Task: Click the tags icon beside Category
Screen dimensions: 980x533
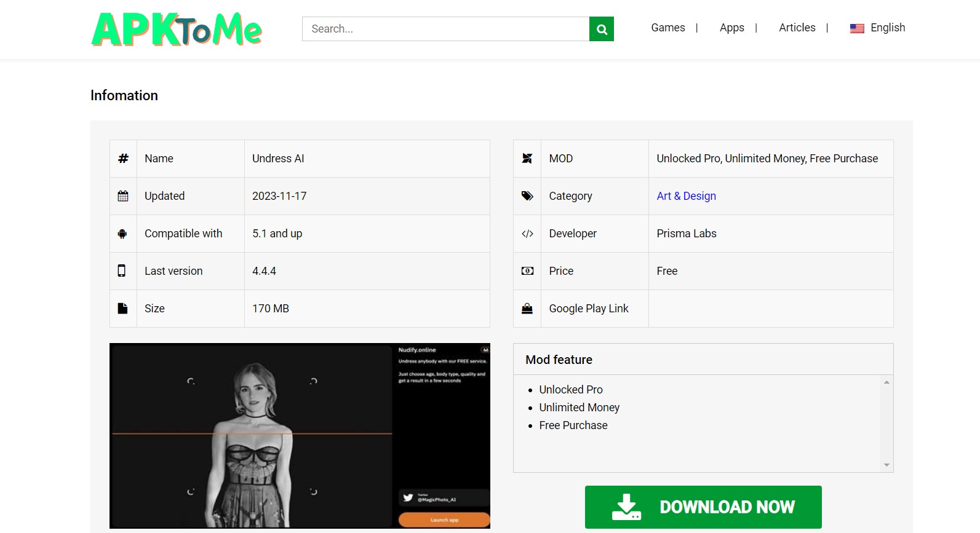Action: [527, 196]
